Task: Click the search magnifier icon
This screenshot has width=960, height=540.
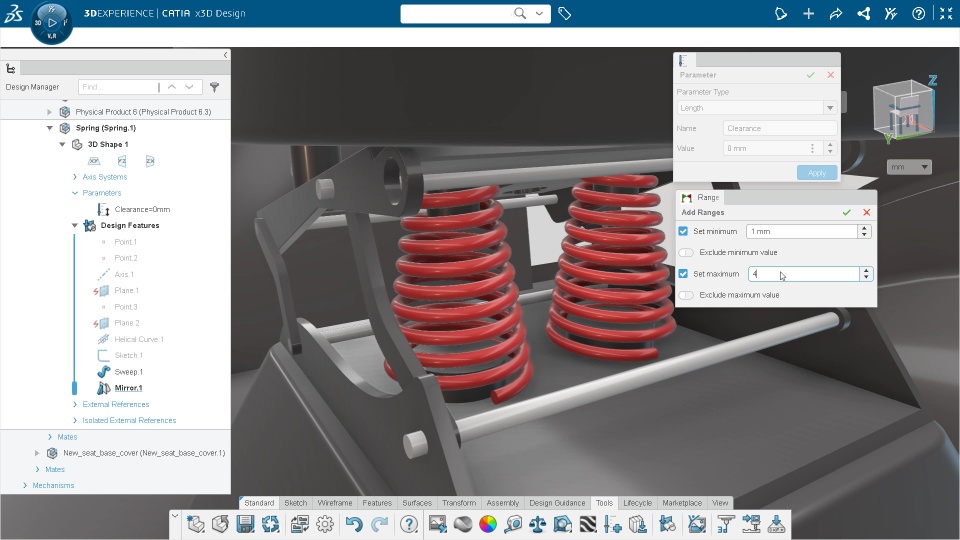Action: pos(520,13)
